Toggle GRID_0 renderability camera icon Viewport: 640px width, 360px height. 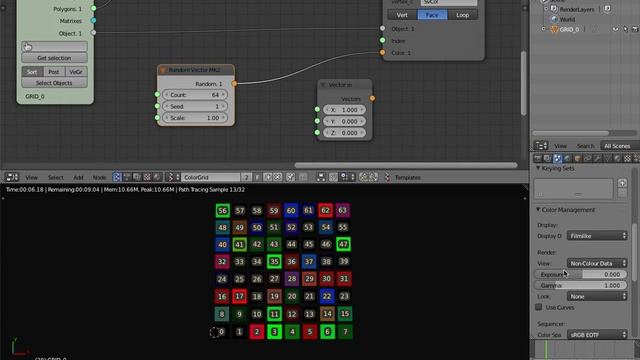tap(635, 29)
